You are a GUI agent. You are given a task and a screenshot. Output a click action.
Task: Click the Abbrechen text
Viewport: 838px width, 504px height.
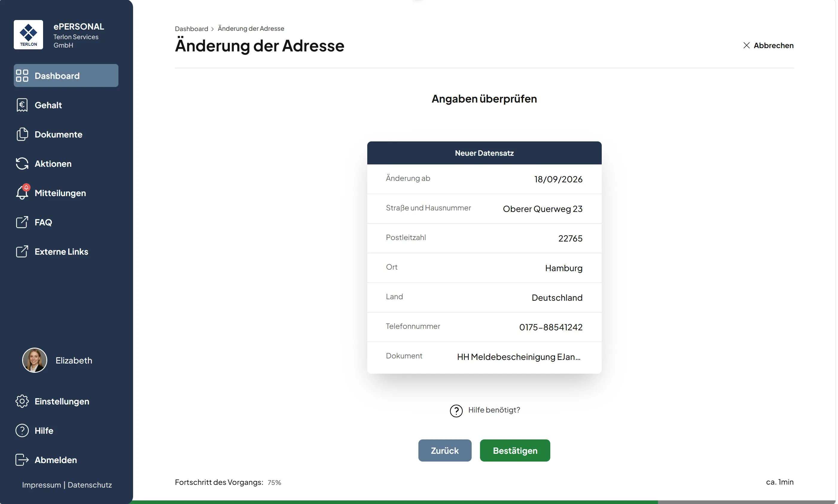click(x=773, y=45)
